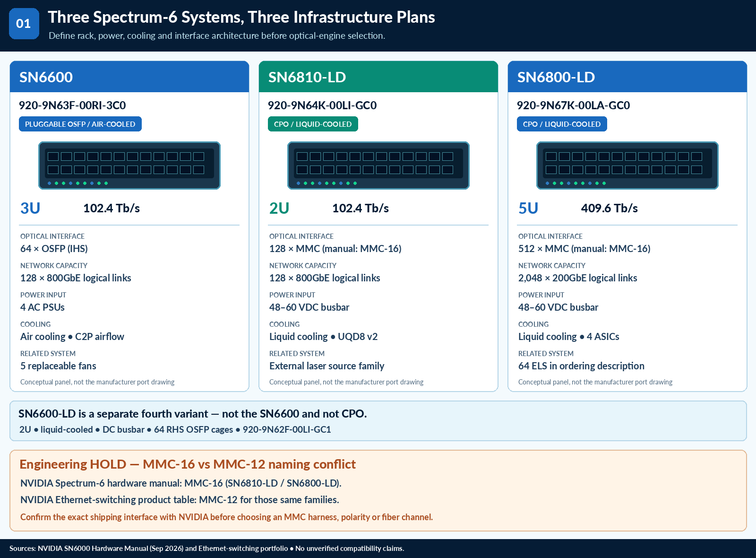756x558 pixels.
Task: Click the 5U rack height value
Action: click(528, 208)
